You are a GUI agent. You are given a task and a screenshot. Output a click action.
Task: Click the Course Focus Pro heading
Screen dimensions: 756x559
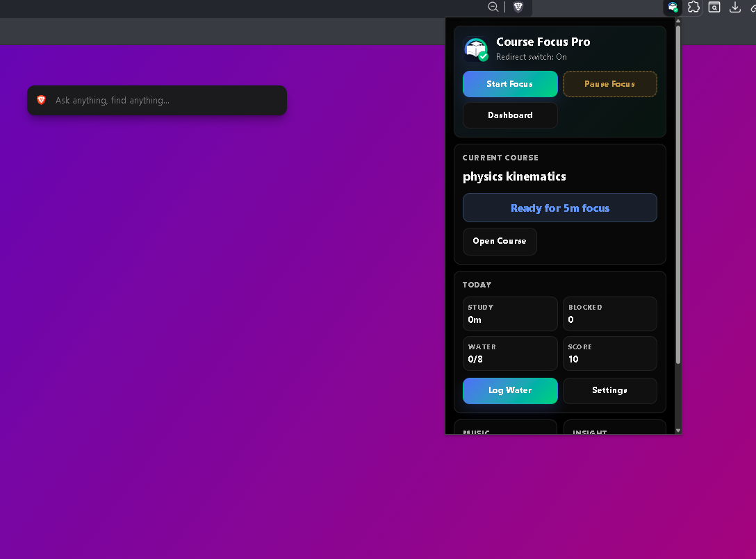click(543, 42)
